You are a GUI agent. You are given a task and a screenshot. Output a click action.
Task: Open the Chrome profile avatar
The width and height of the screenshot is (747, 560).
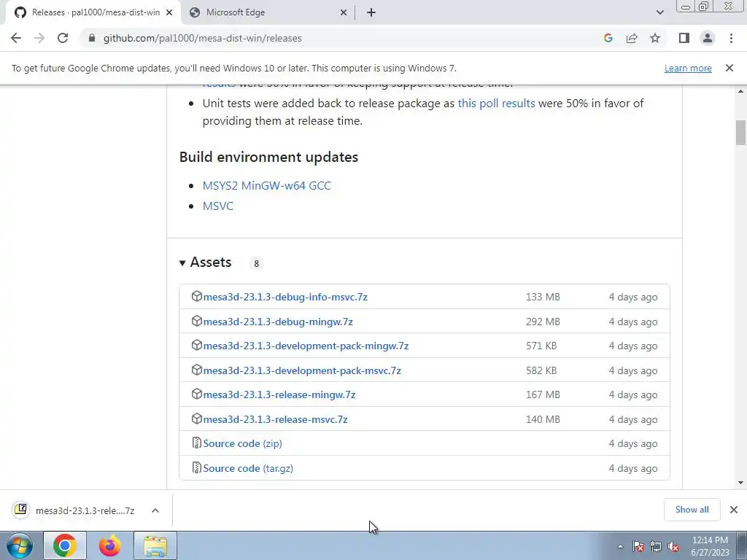pos(708,38)
